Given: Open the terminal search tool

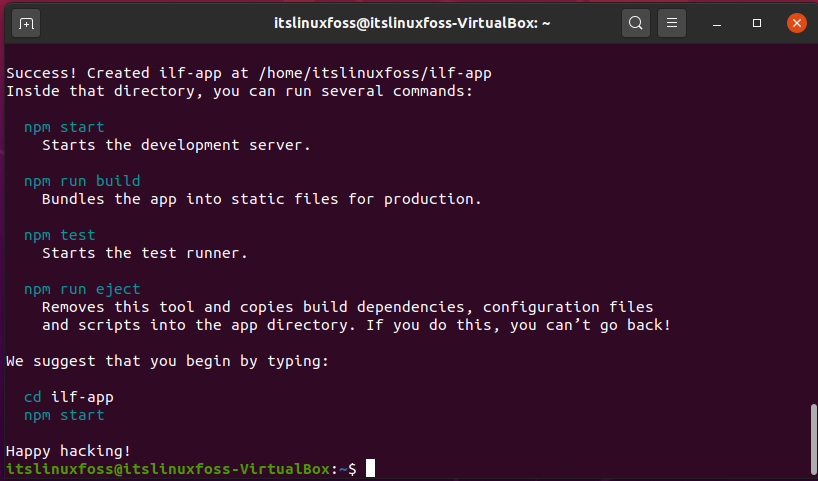Looking at the screenshot, I should coord(635,23).
